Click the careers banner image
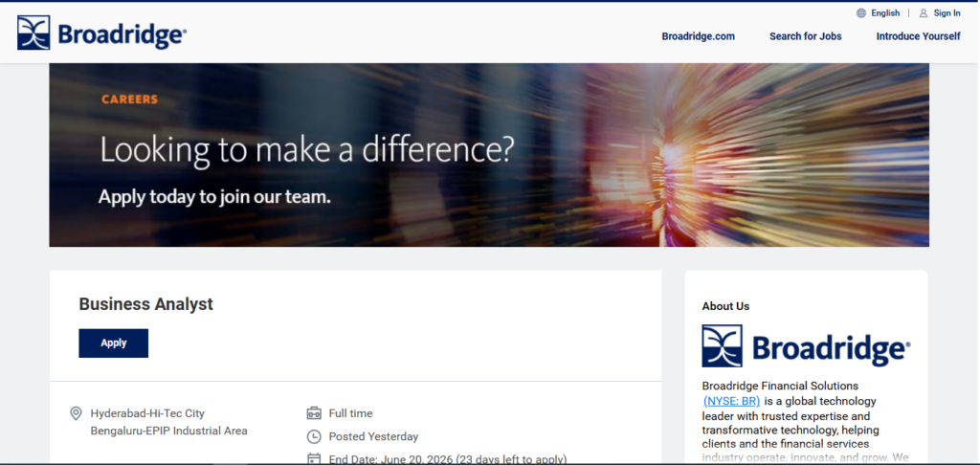 pos(489,155)
